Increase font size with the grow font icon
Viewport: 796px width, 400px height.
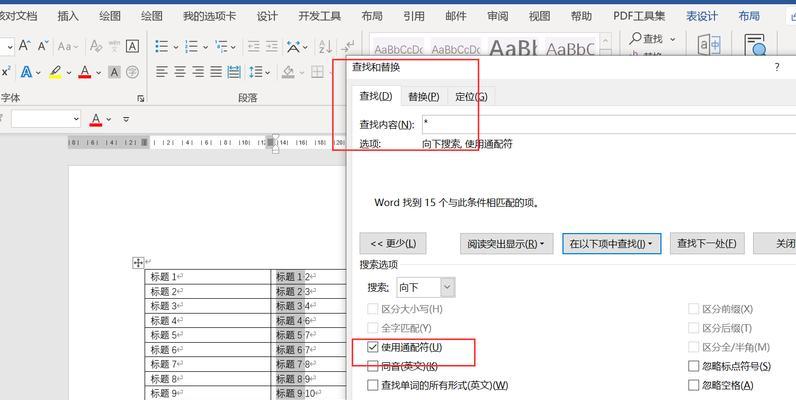(x=24, y=46)
